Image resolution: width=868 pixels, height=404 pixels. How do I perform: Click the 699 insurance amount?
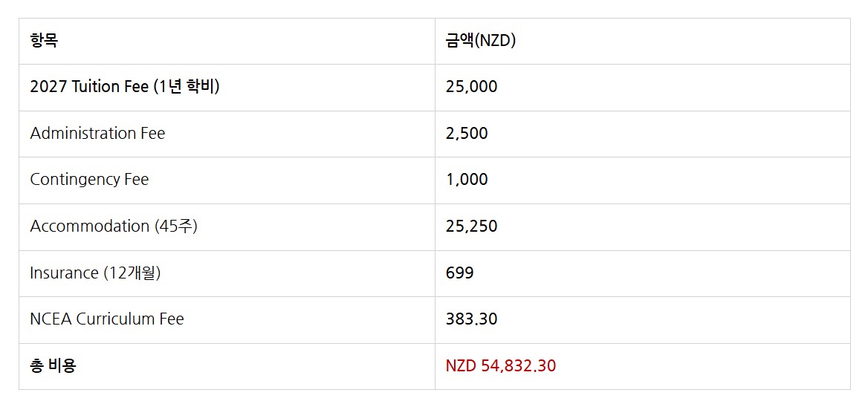point(459,273)
